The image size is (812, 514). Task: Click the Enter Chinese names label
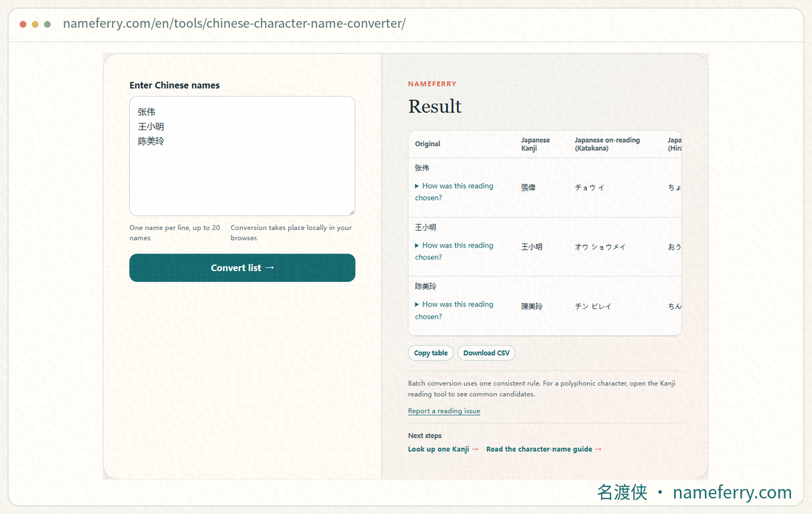coord(175,85)
